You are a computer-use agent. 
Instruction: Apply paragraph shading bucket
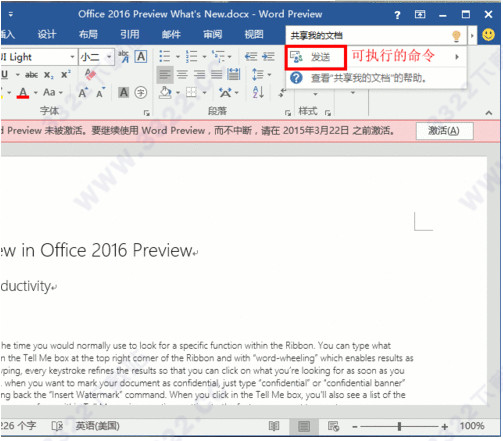tap(165, 92)
